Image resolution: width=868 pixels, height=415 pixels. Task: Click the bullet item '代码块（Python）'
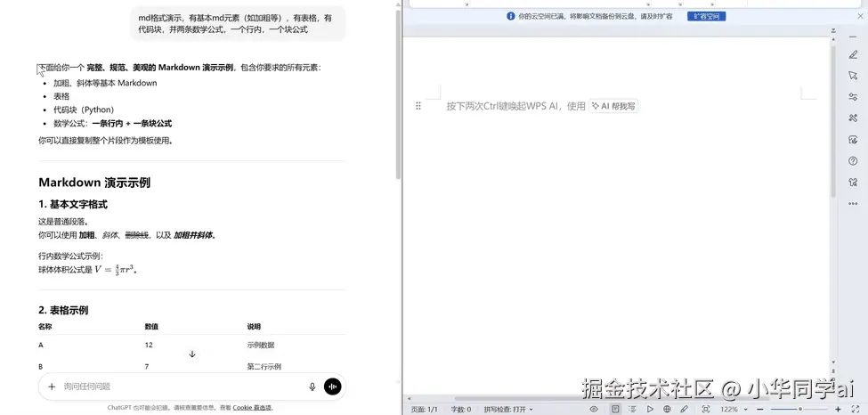(x=84, y=110)
